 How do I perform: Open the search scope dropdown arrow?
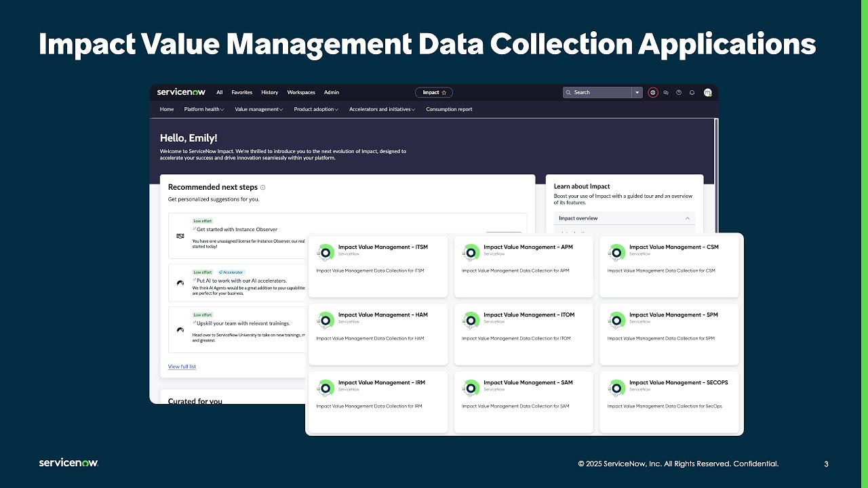coord(637,92)
